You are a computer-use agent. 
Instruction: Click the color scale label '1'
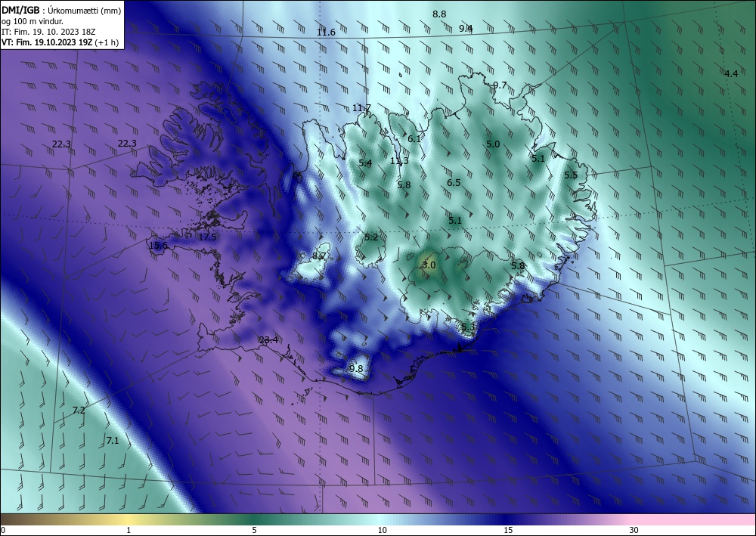pos(129,530)
